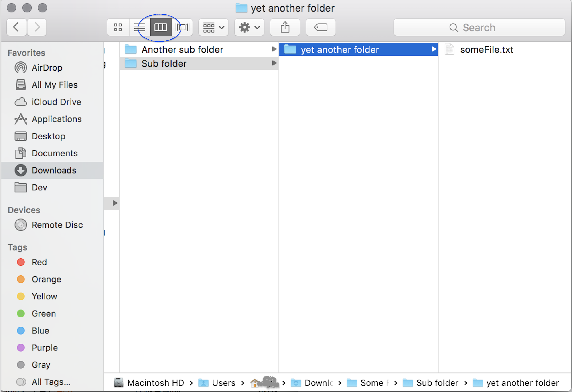Click the Edit Tags button
The width and height of the screenshot is (572, 392).
coord(321,27)
